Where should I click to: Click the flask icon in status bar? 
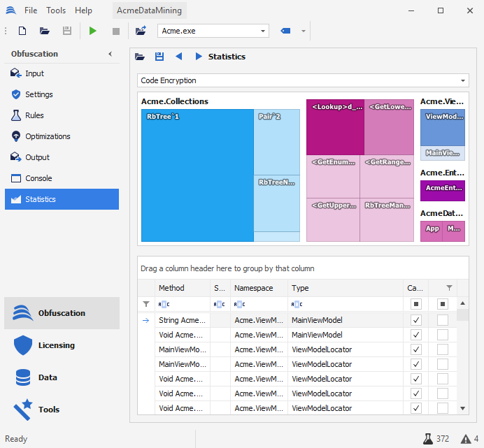427,439
